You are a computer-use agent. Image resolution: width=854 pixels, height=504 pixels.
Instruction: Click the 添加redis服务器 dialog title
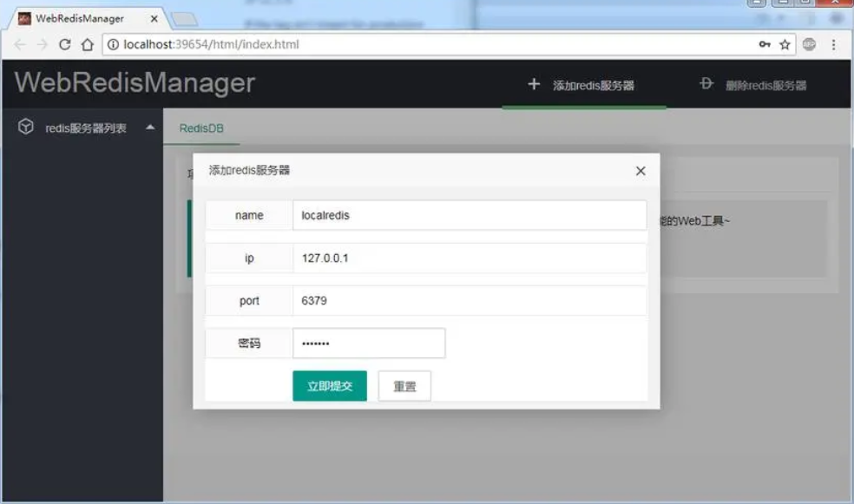click(249, 170)
